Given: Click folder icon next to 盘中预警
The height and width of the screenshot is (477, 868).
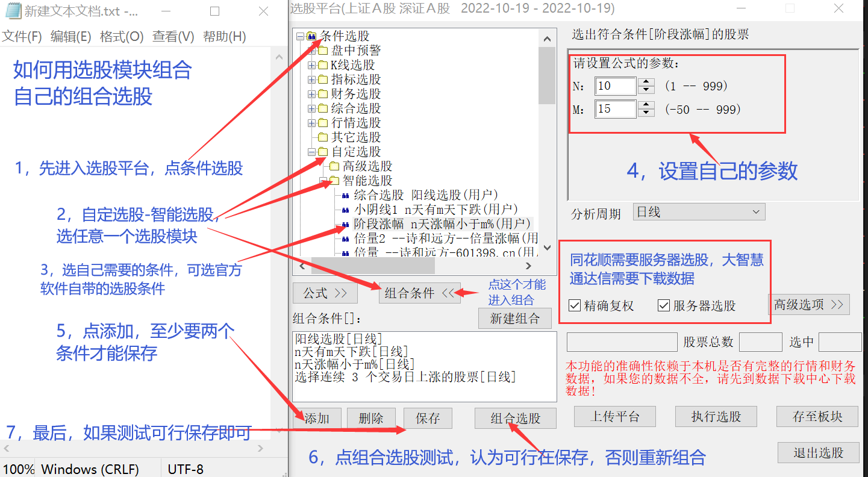Looking at the screenshot, I should [x=323, y=51].
